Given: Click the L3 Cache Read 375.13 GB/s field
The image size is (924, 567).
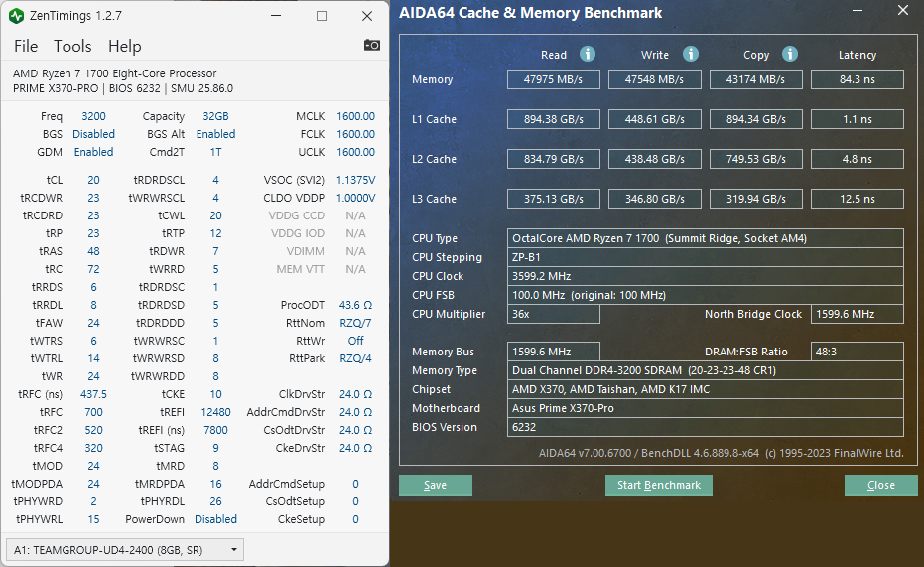Looking at the screenshot, I should coord(554,199).
